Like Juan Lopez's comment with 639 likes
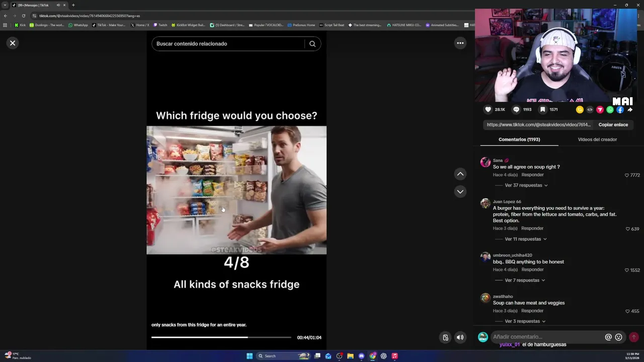 click(x=627, y=229)
